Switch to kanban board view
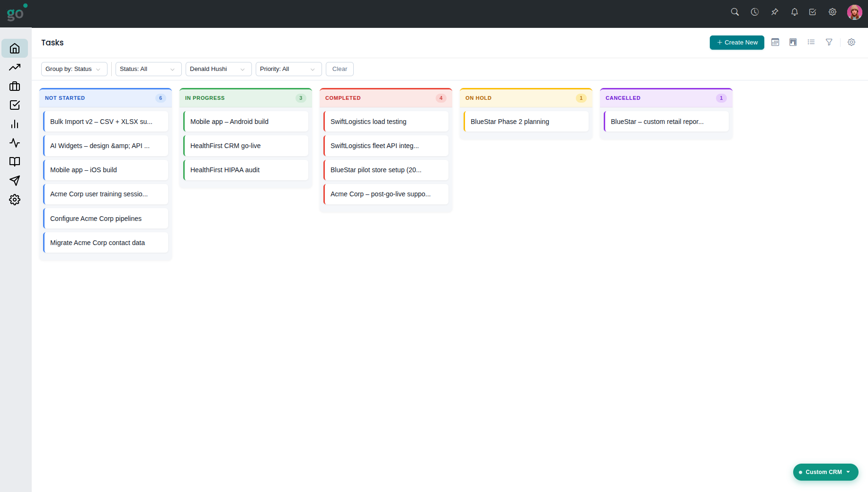The width and height of the screenshot is (868, 492). pos(793,42)
